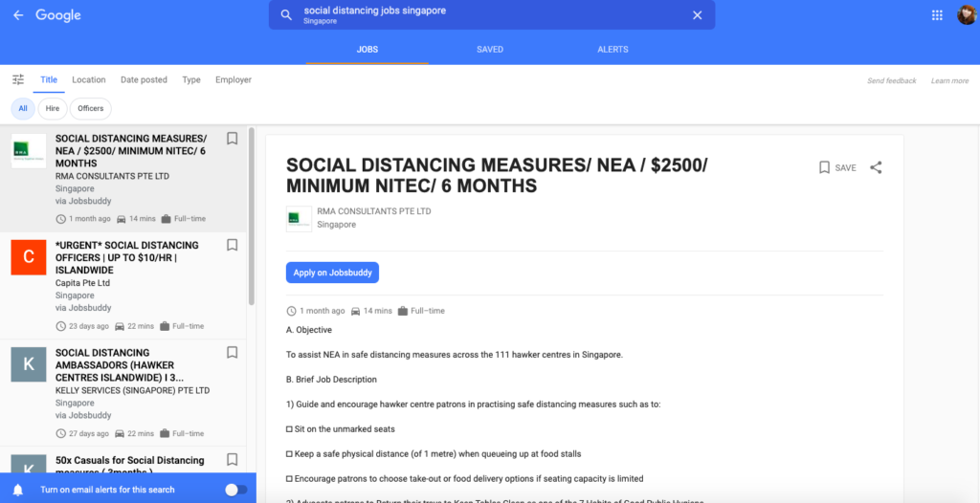This screenshot has width=980, height=503.
Task: Click 'A. Objective' heading text
Action: tap(309, 330)
